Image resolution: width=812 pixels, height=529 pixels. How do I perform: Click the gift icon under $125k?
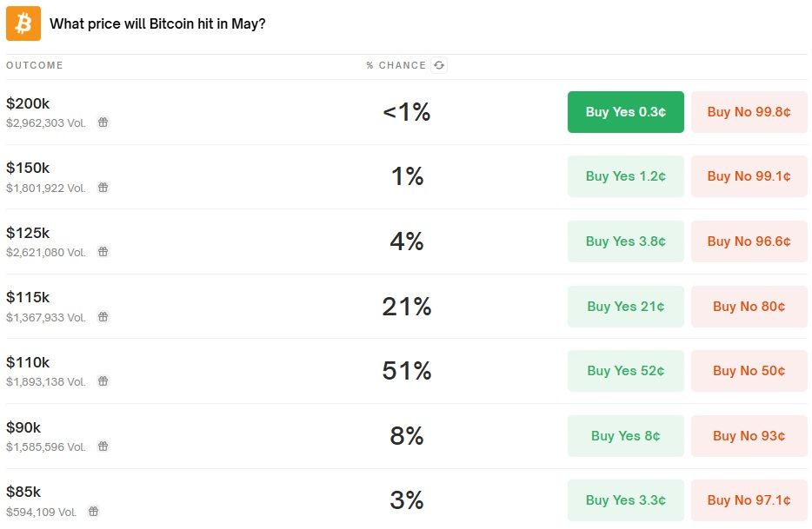pyautogui.click(x=103, y=252)
